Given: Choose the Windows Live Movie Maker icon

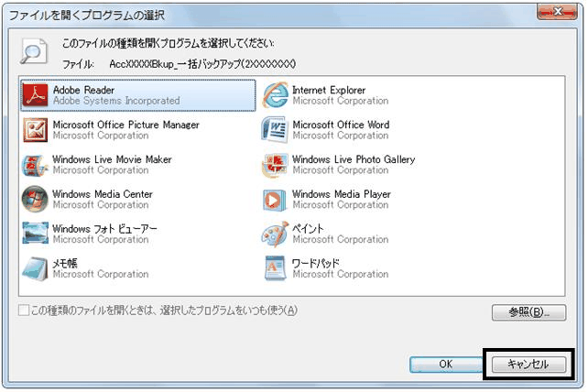Looking at the screenshot, I should click(x=35, y=165).
